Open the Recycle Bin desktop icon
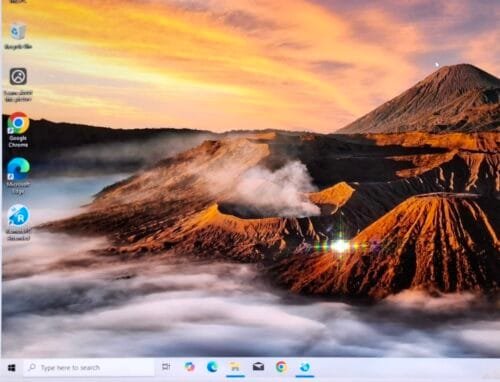500x382 pixels. coord(18,36)
